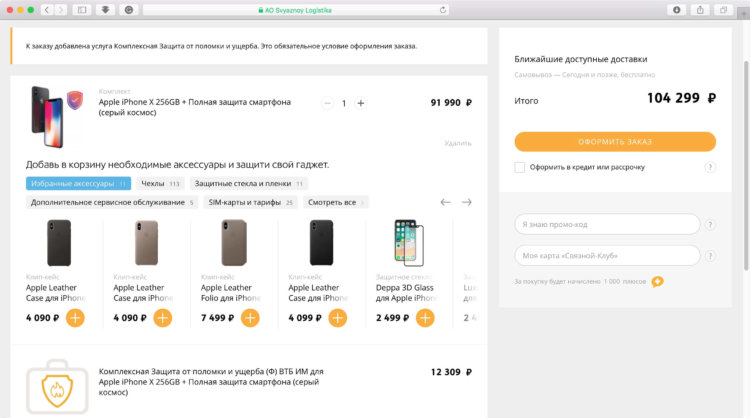Open the Deppa 3D Glass product title
The width and height of the screenshot is (750, 418).
tap(406, 293)
